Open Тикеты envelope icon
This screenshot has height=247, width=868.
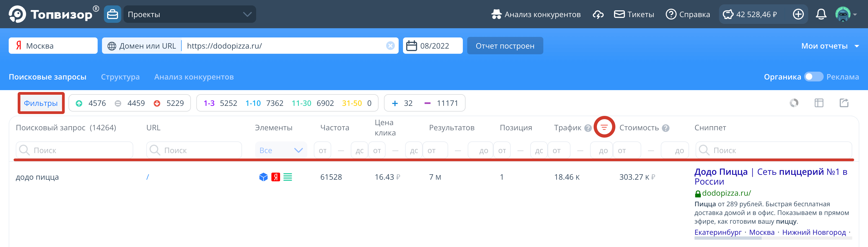(x=619, y=14)
